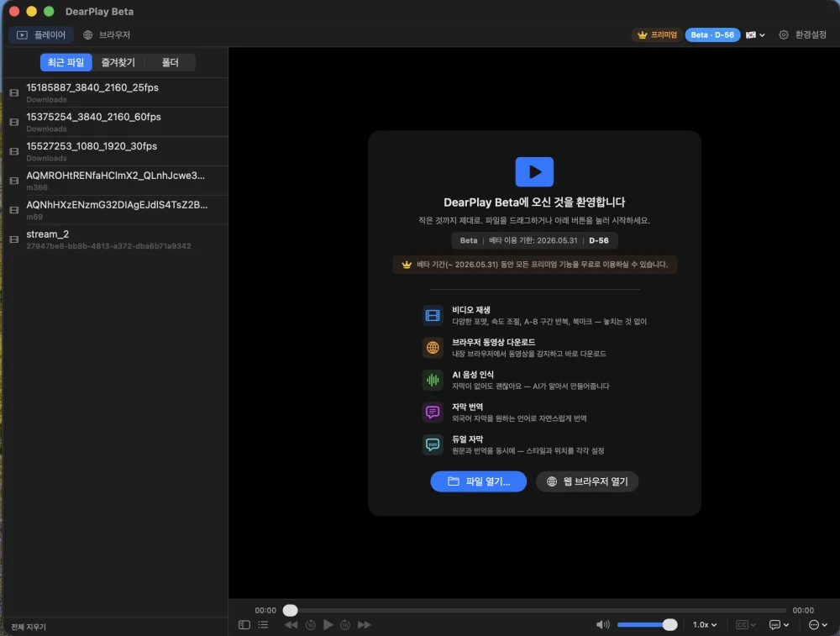Switch to the 브라우저 tab
Screen dimensions: 840x636
(107, 34)
